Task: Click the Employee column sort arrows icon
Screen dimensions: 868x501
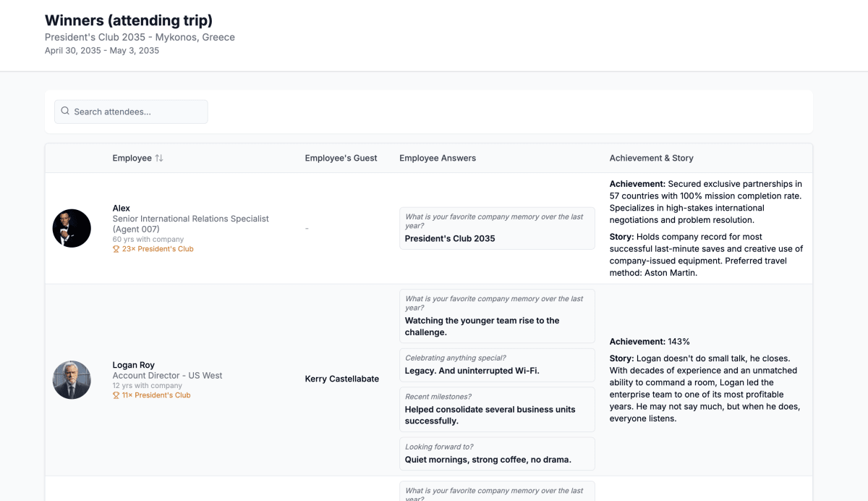Action: 159,158
